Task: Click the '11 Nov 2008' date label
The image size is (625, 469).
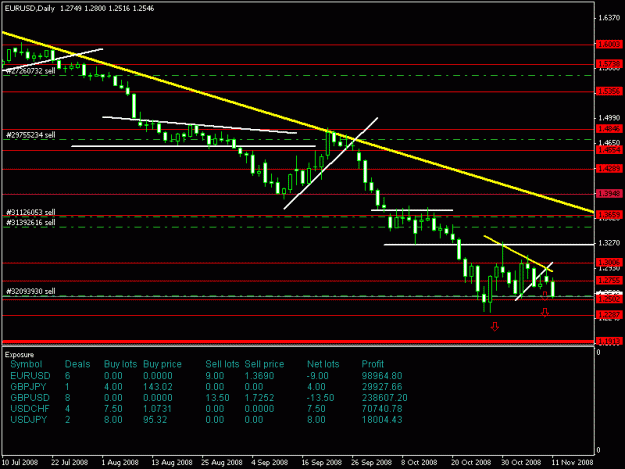Action: [x=572, y=462]
